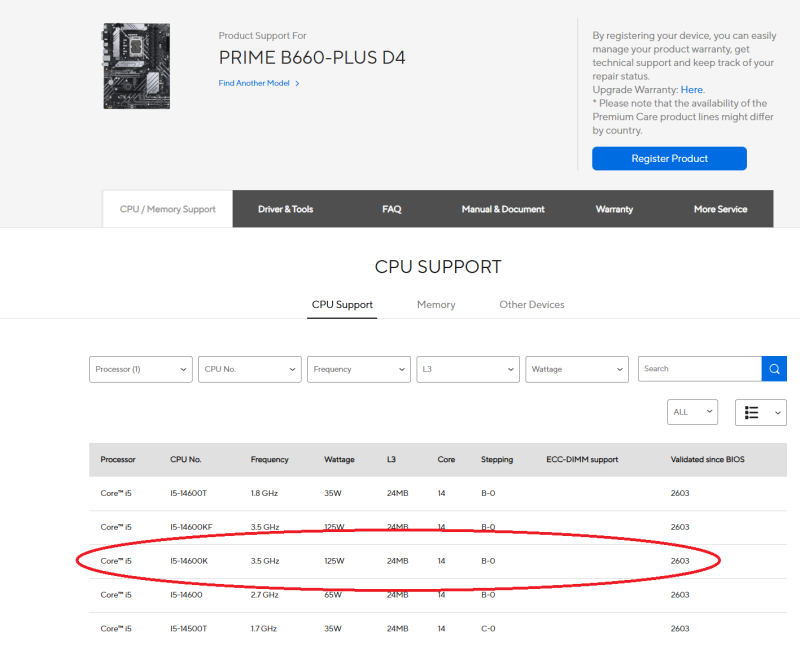The image size is (800, 646).
Task: Click the 1.8 GHz frequency value
Action: click(x=264, y=493)
